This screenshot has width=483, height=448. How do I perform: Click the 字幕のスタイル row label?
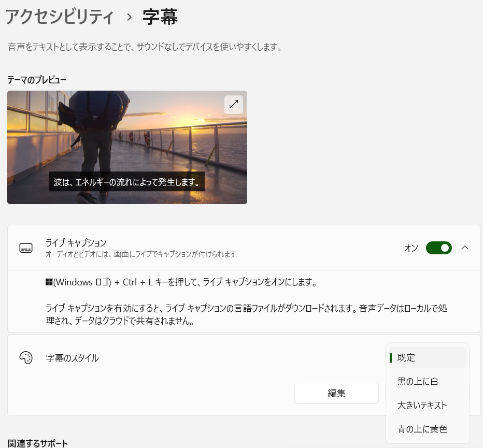72,358
